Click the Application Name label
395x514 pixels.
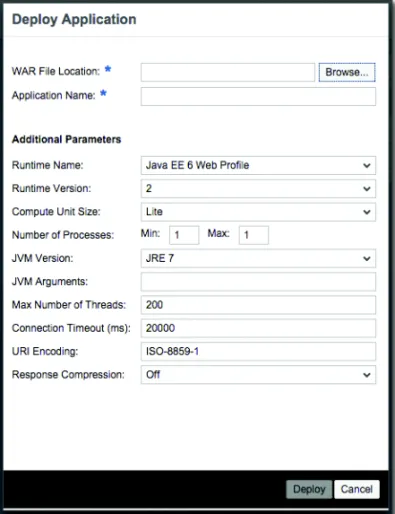54,96
